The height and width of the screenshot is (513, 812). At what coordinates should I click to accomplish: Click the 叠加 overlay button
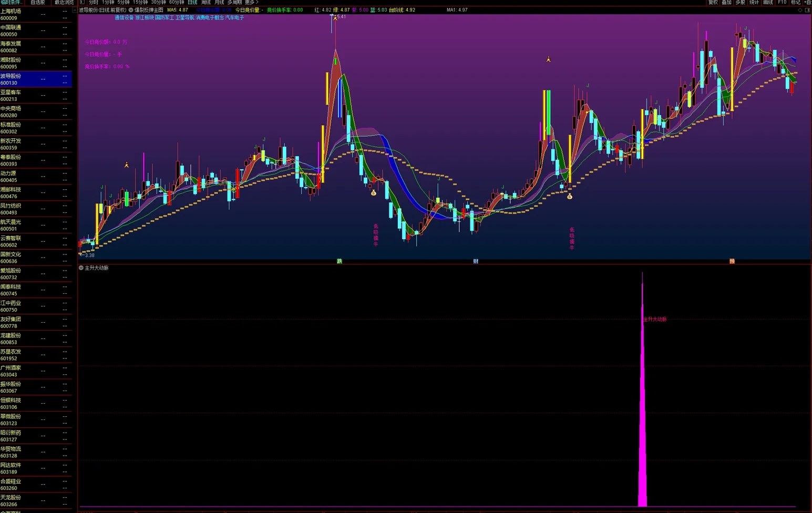point(727,3)
